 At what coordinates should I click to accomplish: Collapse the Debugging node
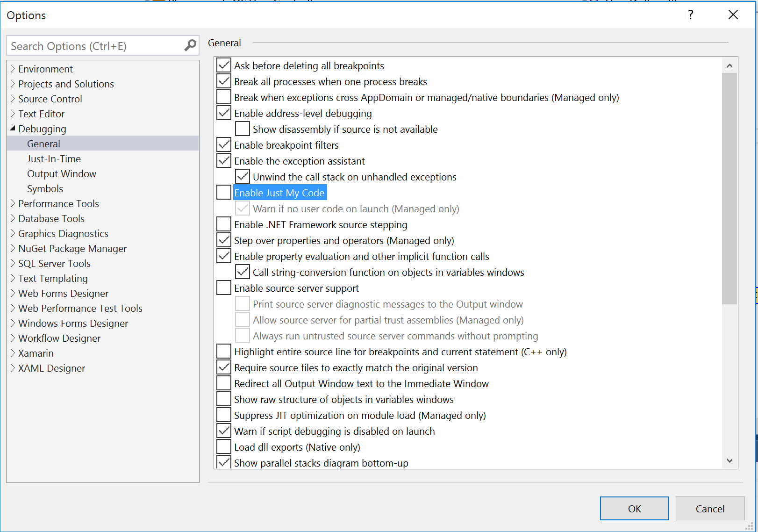click(13, 129)
